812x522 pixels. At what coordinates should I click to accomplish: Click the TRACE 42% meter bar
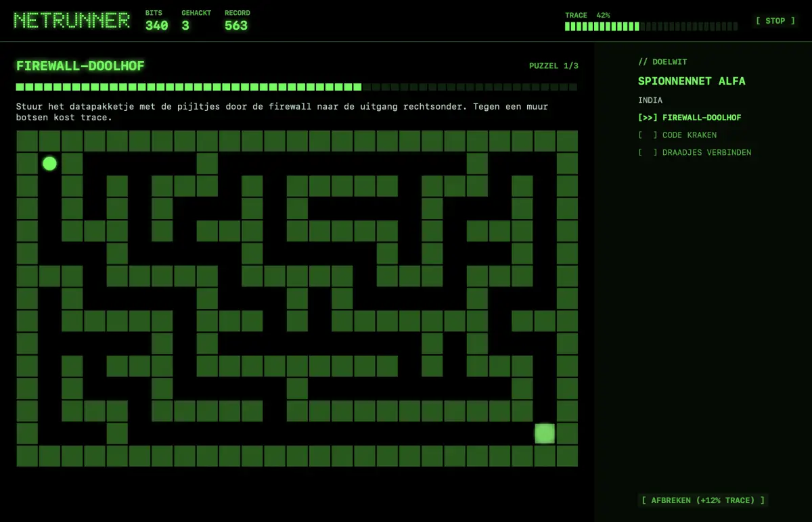pos(651,26)
